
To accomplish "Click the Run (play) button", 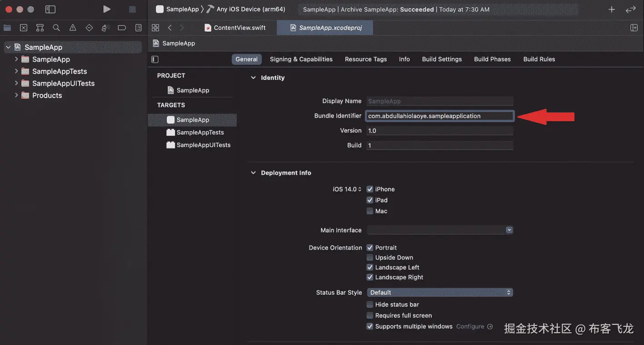I will [x=106, y=9].
